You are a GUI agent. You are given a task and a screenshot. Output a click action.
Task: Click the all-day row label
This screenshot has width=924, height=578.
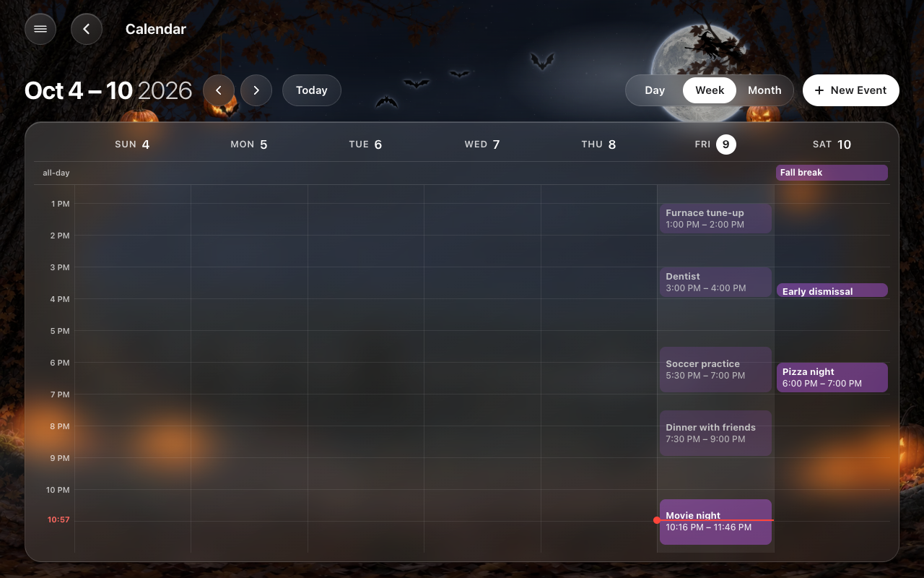[56, 173]
